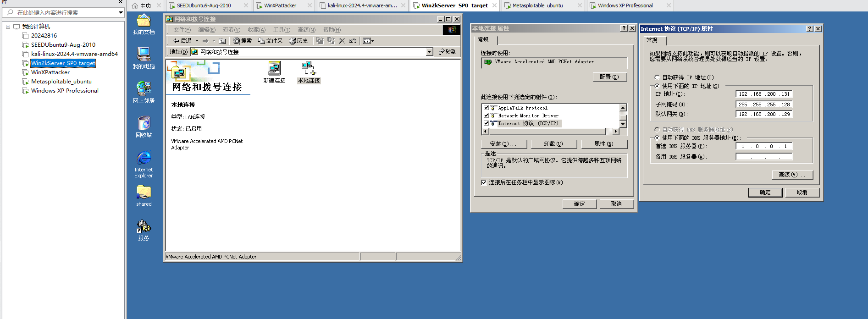Select 使用下面的 DNS 服务器地址 radio button

(x=657, y=138)
